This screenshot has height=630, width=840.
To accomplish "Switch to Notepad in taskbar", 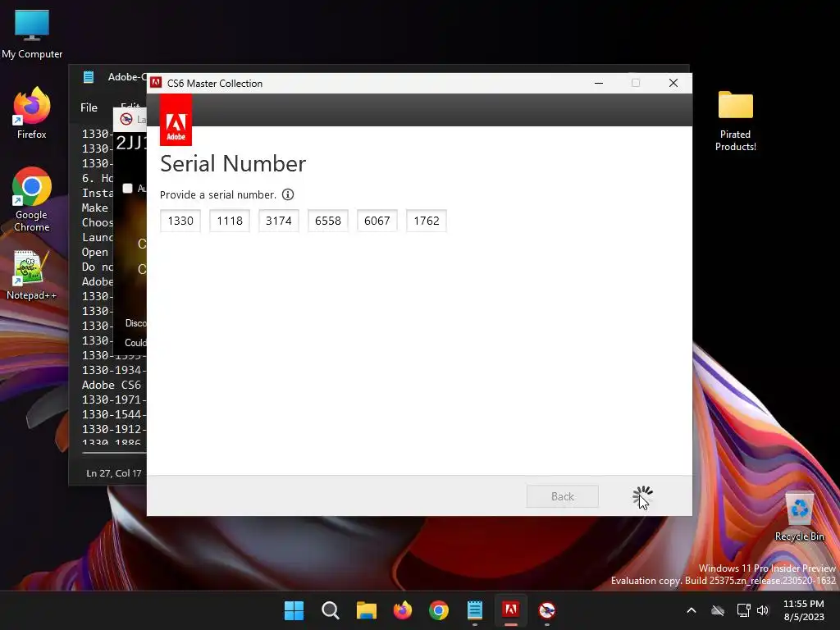I will pos(475,610).
